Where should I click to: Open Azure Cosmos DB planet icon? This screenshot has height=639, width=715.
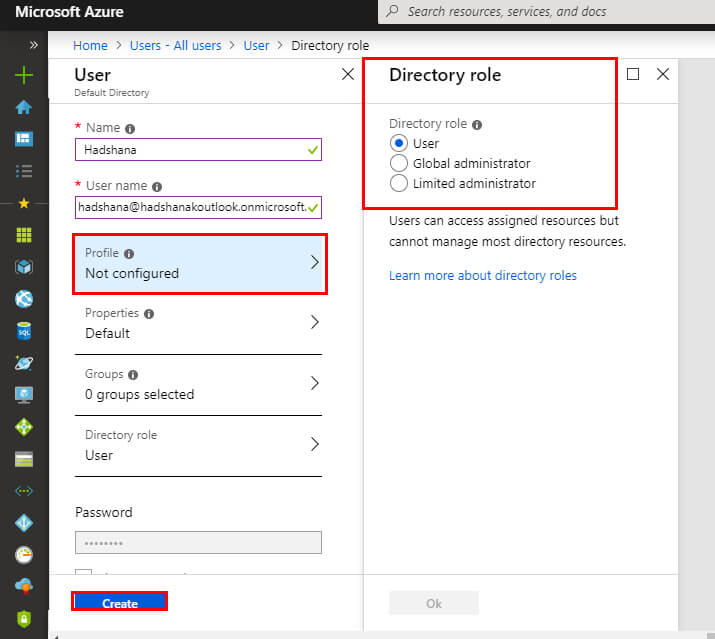click(x=24, y=363)
